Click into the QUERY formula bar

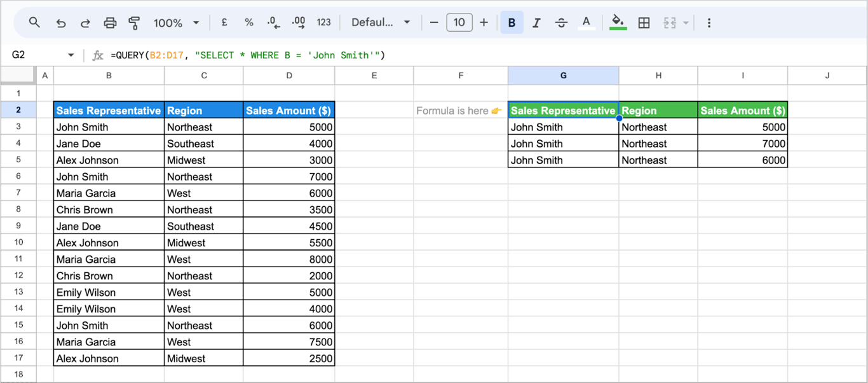tap(486, 55)
